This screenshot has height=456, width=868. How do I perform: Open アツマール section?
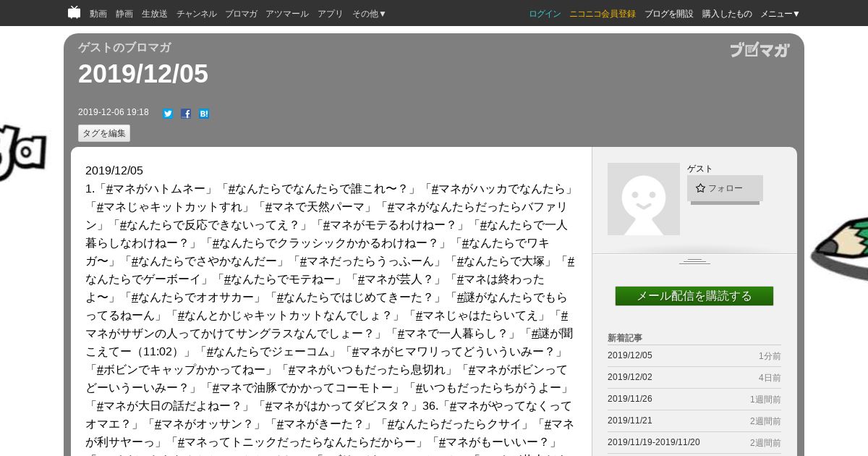pyautogui.click(x=287, y=14)
